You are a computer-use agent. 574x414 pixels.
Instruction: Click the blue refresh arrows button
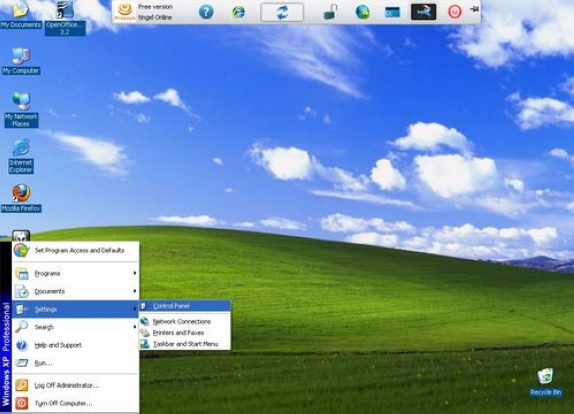pos(282,12)
